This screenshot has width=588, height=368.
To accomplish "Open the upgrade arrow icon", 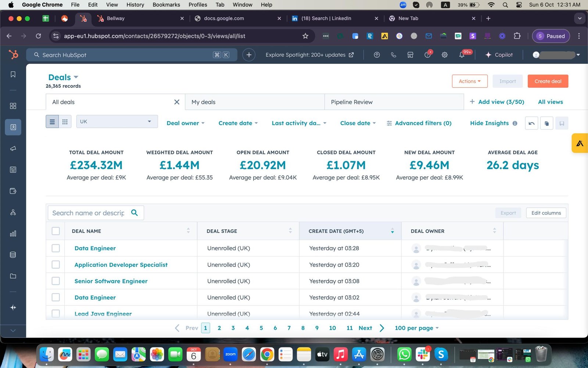I will click(377, 55).
